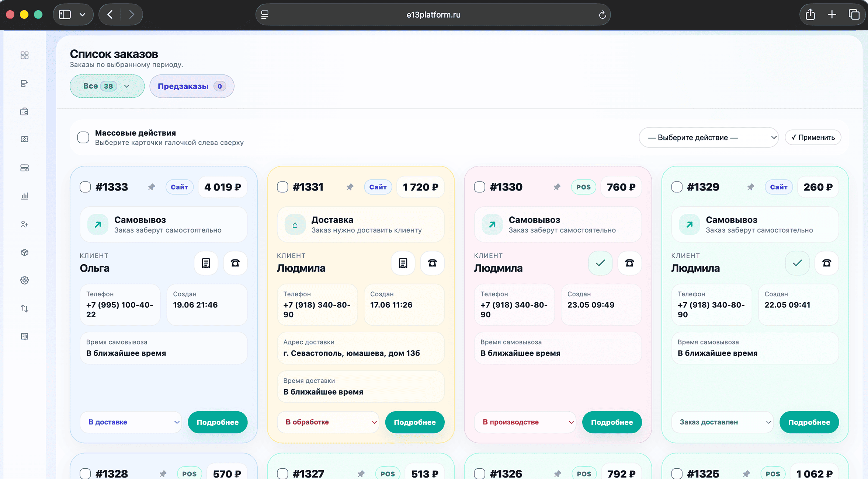868x479 pixels.
Task: Select order #1328 checkbox
Action: pos(85,473)
